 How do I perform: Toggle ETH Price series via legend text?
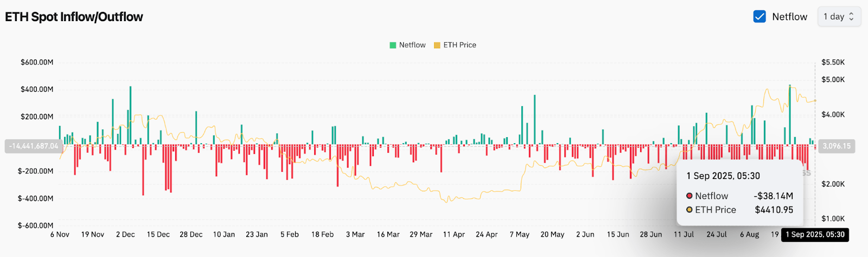pyautogui.click(x=459, y=45)
